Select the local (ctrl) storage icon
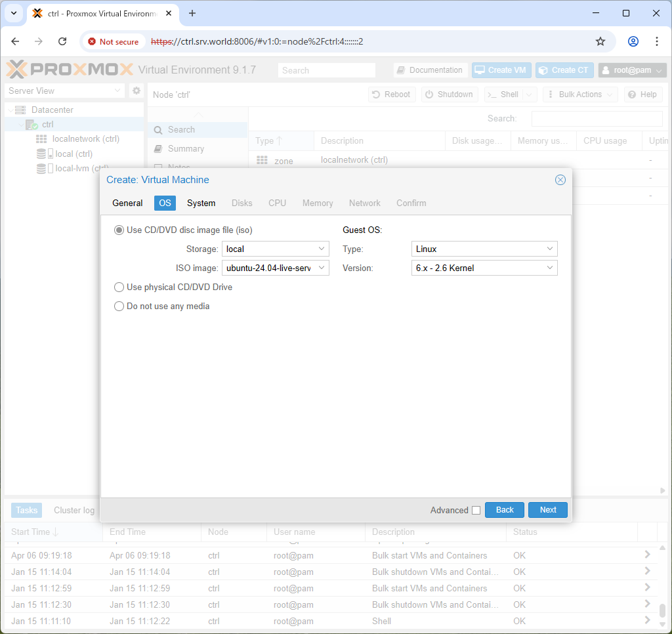Image resolution: width=672 pixels, height=634 pixels. pyautogui.click(x=45, y=154)
